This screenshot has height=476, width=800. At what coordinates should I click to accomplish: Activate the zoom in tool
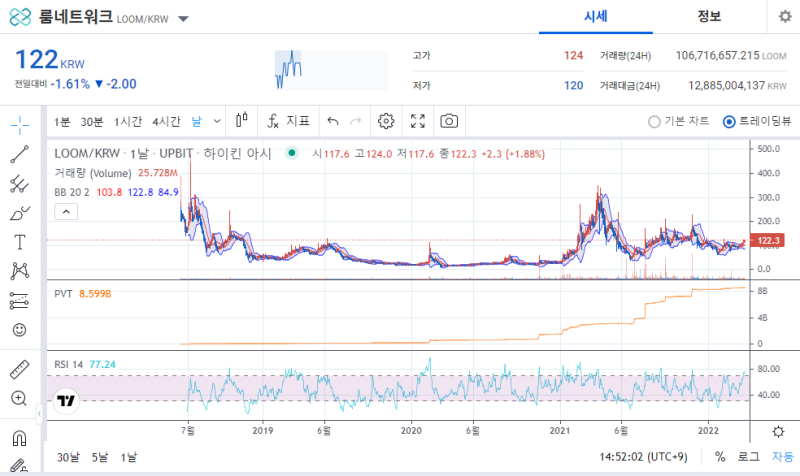point(20,398)
